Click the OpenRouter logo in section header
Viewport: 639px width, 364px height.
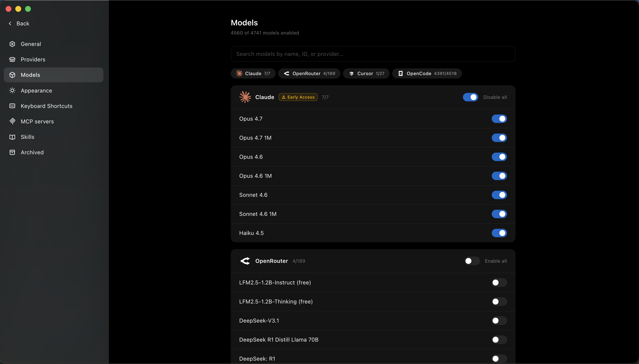coord(245,261)
